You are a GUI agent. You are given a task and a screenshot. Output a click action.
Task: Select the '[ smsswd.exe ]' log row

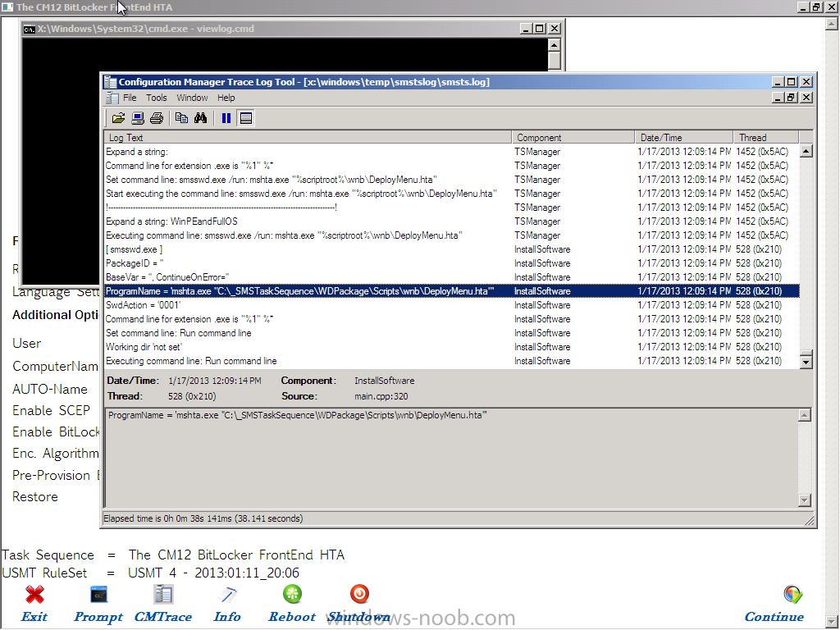pos(452,249)
